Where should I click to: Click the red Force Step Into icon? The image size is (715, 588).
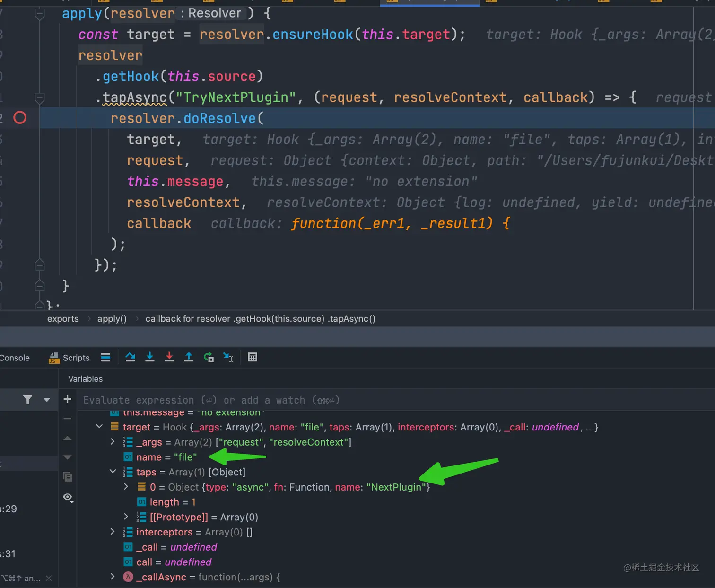[169, 357]
